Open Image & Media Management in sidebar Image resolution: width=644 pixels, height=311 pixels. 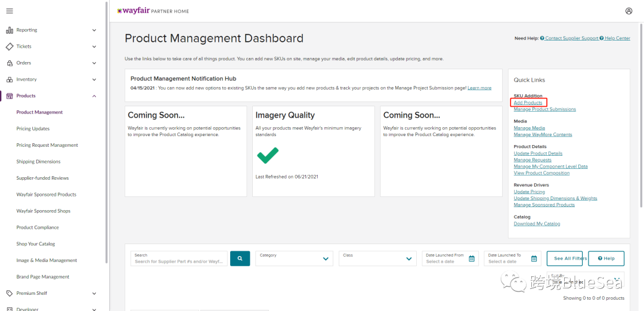coord(47,260)
